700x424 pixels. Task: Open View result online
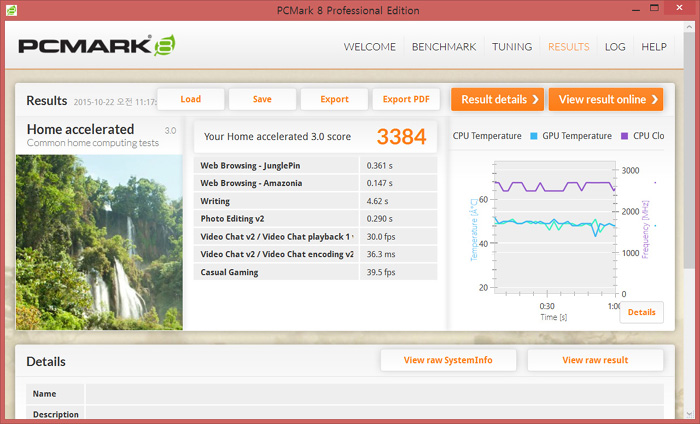[x=605, y=99]
